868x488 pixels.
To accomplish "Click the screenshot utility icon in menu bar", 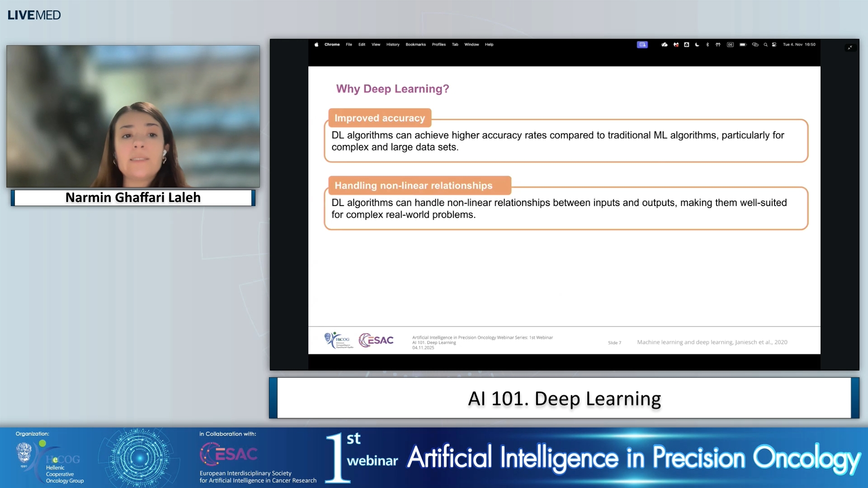I will [x=687, y=45].
